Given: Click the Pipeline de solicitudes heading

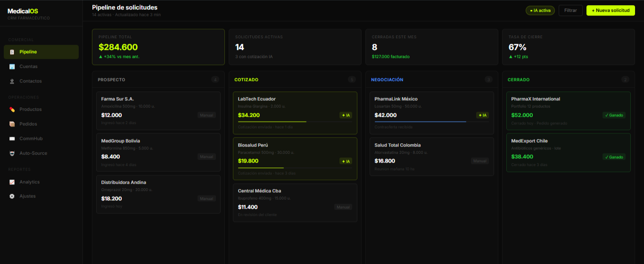Looking at the screenshot, I should pos(125,8).
